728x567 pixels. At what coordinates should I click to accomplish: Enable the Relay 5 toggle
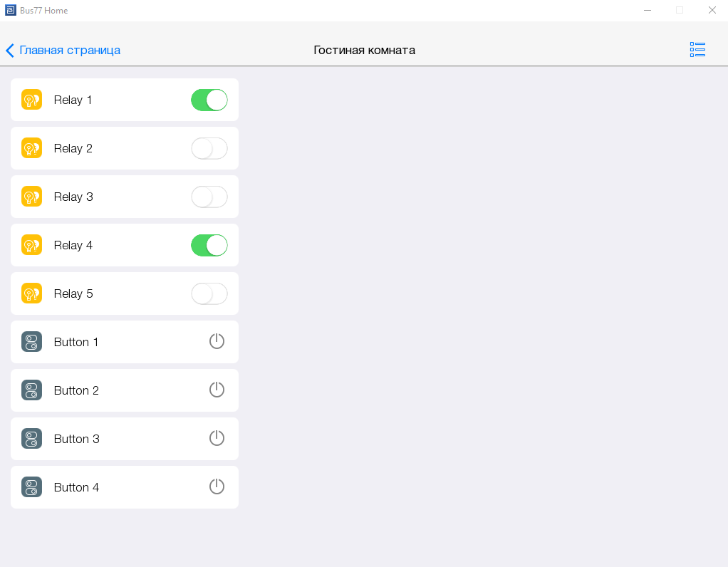(209, 293)
